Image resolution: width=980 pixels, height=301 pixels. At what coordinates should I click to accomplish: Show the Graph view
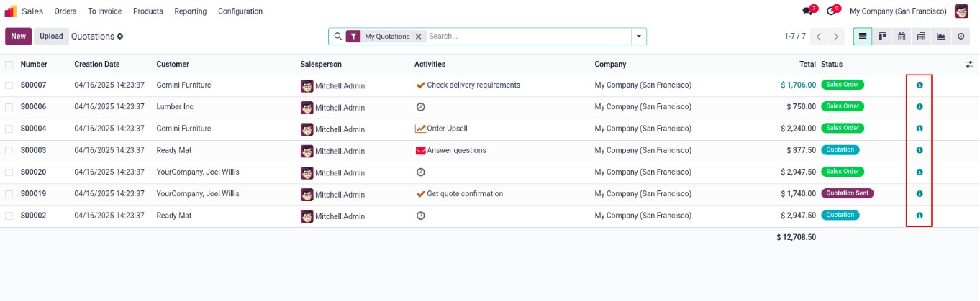pyautogui.click(x=941, y=37)
